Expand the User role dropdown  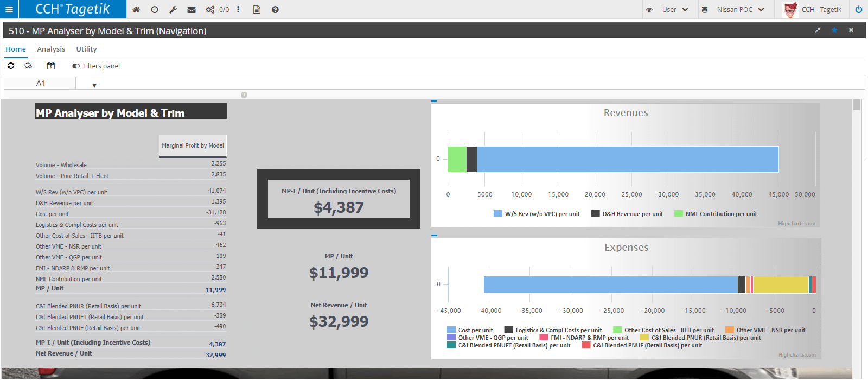point(675,10)
